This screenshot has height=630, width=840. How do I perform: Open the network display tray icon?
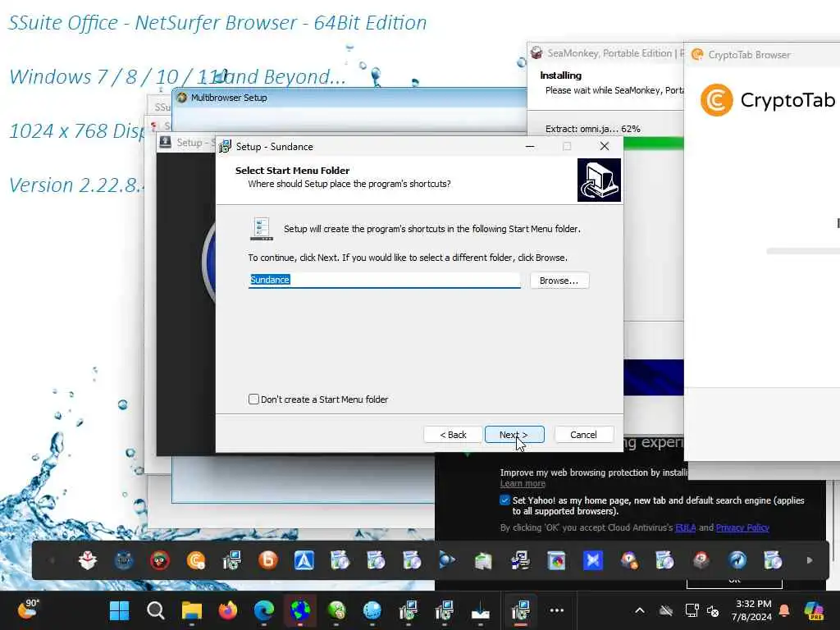(x=692, y=610)
